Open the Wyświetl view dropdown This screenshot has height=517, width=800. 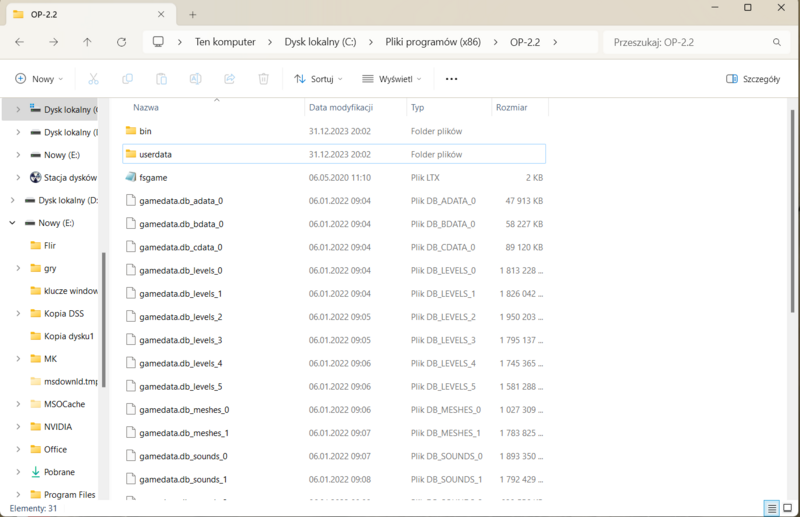(392, 79)
